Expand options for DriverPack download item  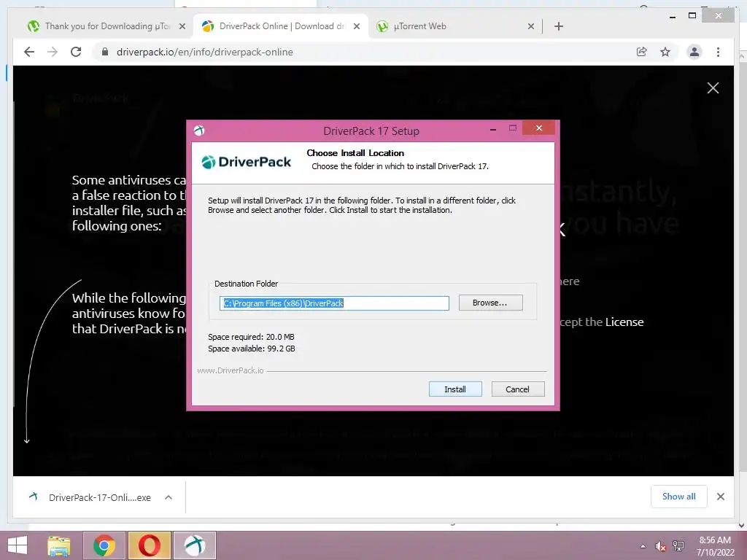[x=169, y=497]
